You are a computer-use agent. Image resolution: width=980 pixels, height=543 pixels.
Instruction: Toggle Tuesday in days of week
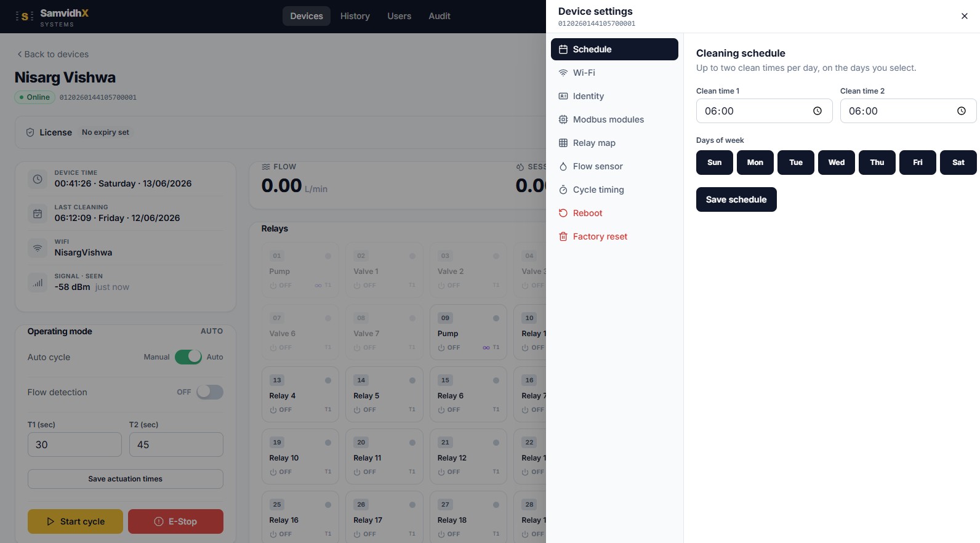tap(796, 163)
